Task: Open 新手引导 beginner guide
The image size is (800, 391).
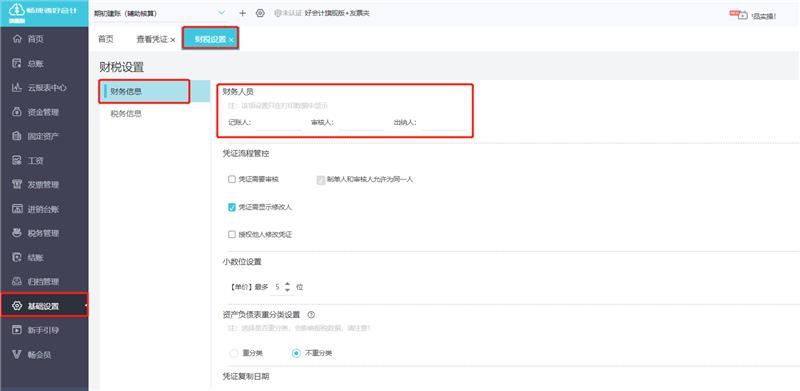Action: [x=44, y=330]
